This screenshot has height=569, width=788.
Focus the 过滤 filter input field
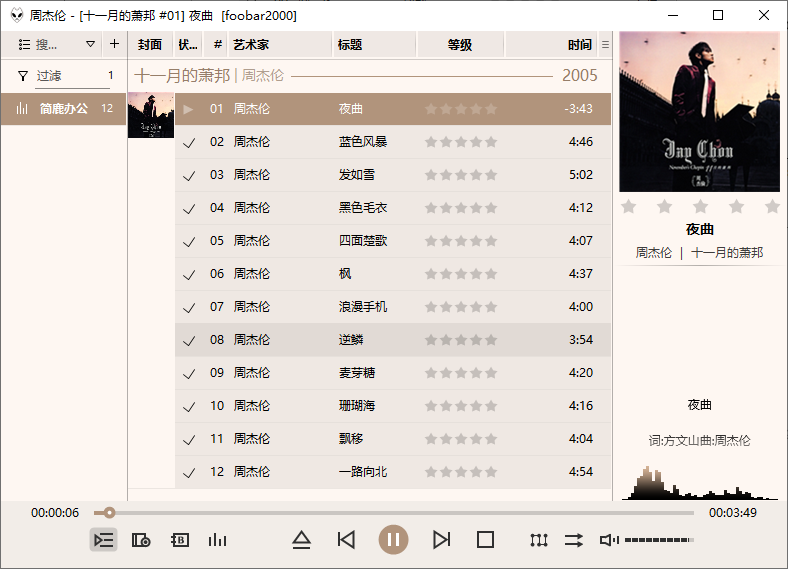(x=72, y=76)
